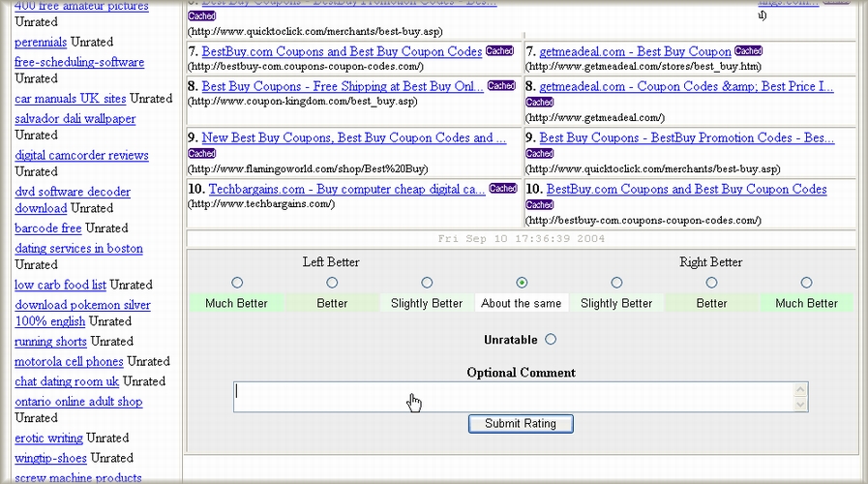868x484 pixels.
Task: Open right result 9 BestBuy Promotion Codes link
Action: 686,137
